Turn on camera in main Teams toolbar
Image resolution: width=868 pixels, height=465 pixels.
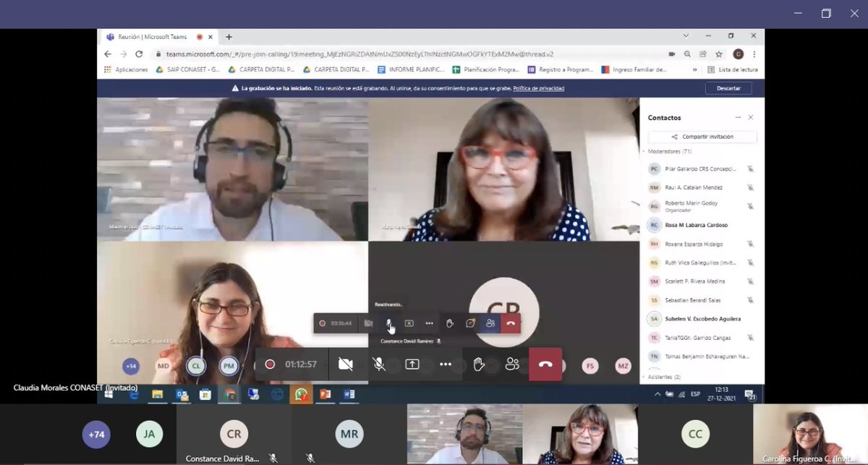[x=346, y=364]
